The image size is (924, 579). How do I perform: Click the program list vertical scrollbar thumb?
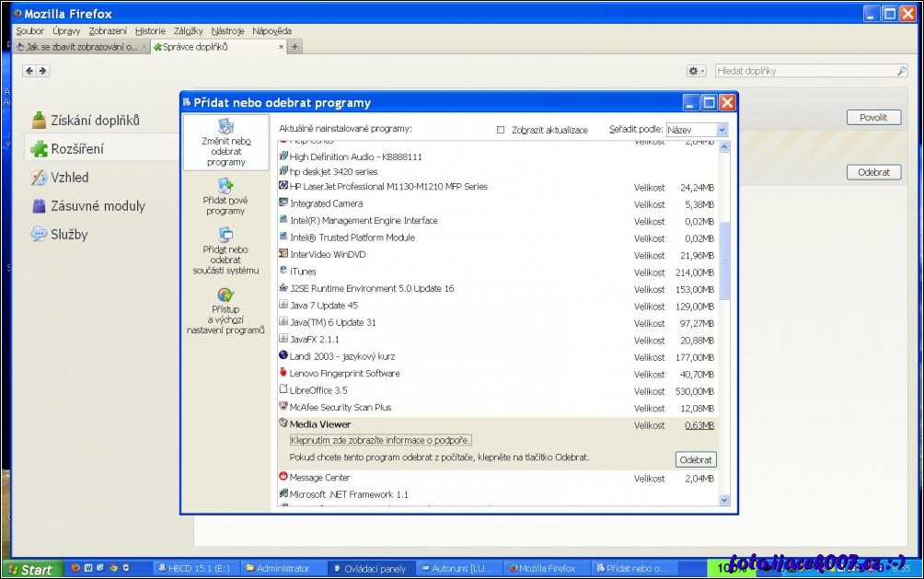[x=723, y=261]
